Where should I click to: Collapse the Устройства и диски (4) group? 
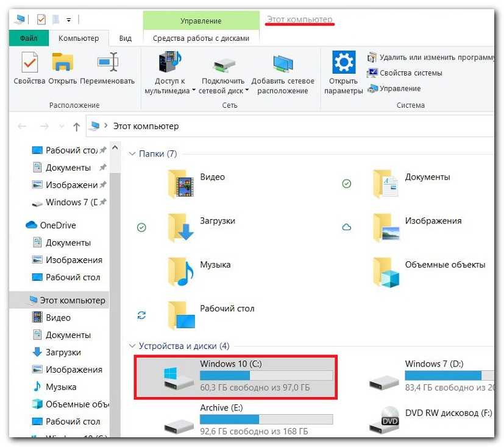tap(132, 346)
